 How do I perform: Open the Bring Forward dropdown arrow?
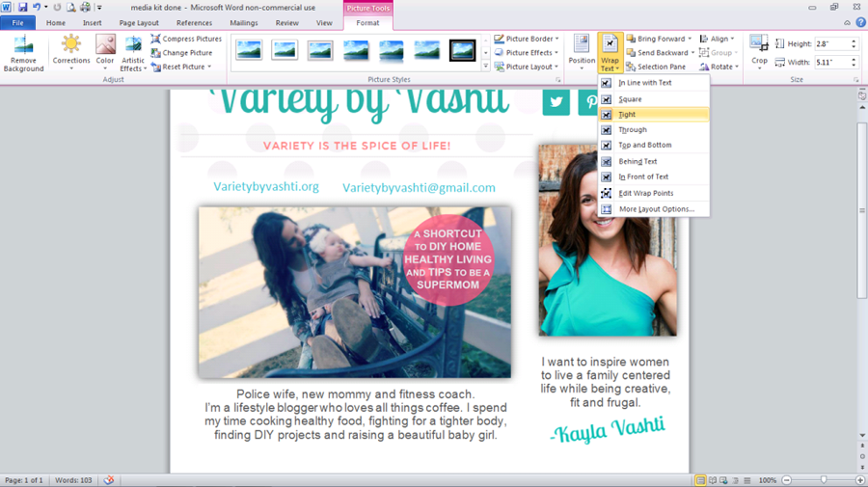[x=692, y=40]
